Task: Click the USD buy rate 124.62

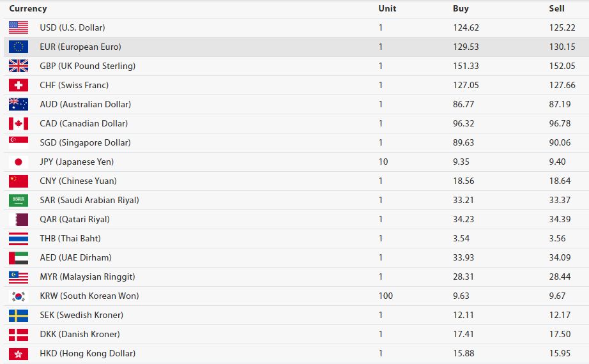Action: [x=466, y=28]
